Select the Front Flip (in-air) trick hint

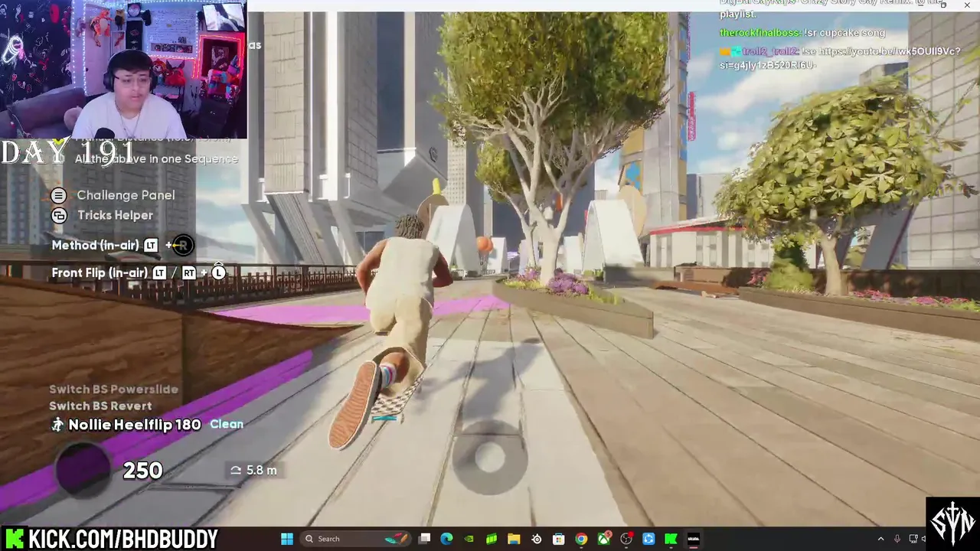pos(100,272)
